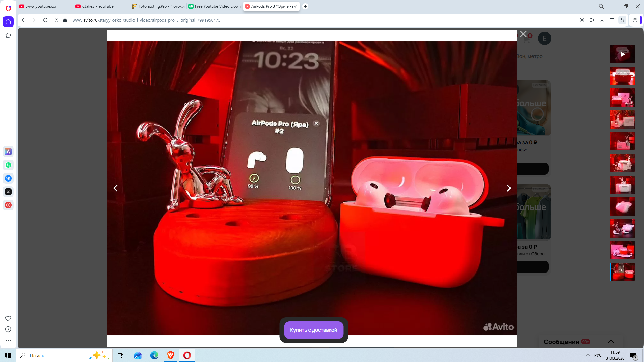This screenshot has height=362, width=644.
Task: Play the video thumbnail in gallery
Action: coord(622,54)
